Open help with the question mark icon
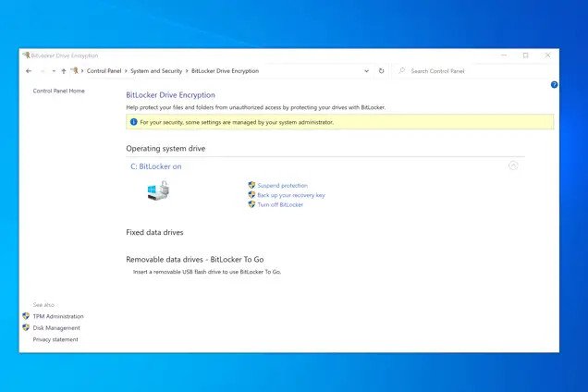588x392 pixels. 554,85
